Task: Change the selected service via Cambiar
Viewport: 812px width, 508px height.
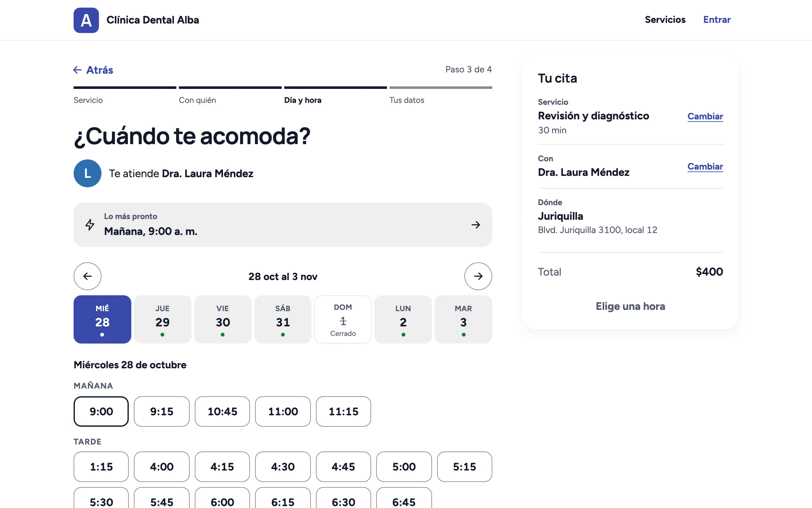Action: point(705,116)
